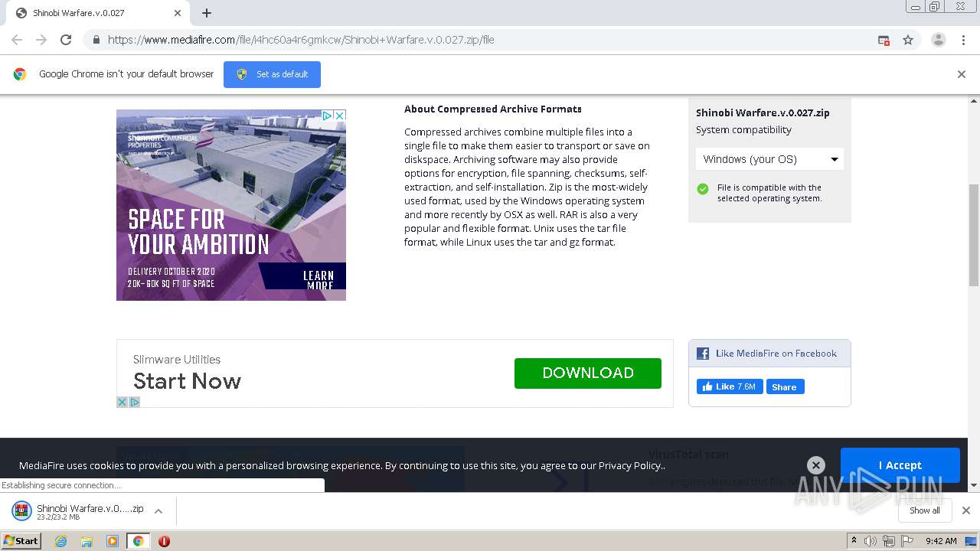Expand the download item options chevron
Screen dimensions: 980x551
[158, 511]
